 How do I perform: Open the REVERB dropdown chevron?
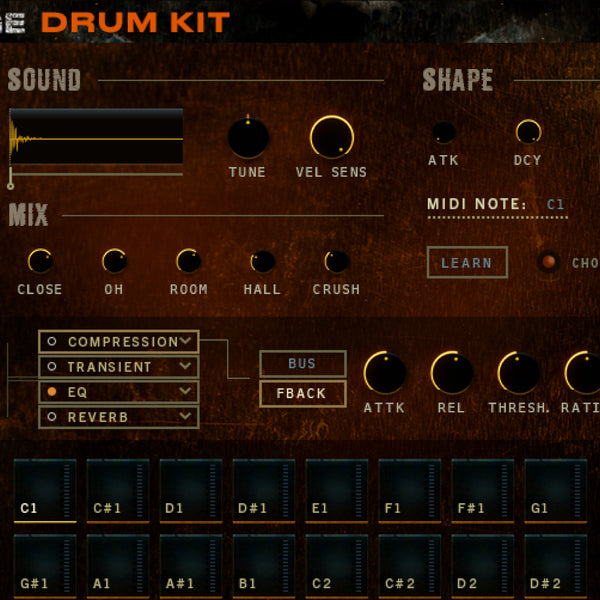(x=186, y=416)
